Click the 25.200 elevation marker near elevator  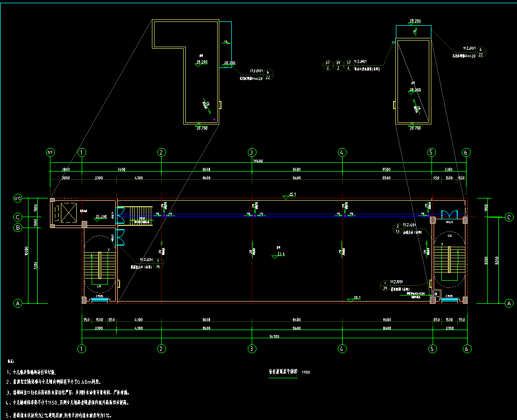[100, 217]
